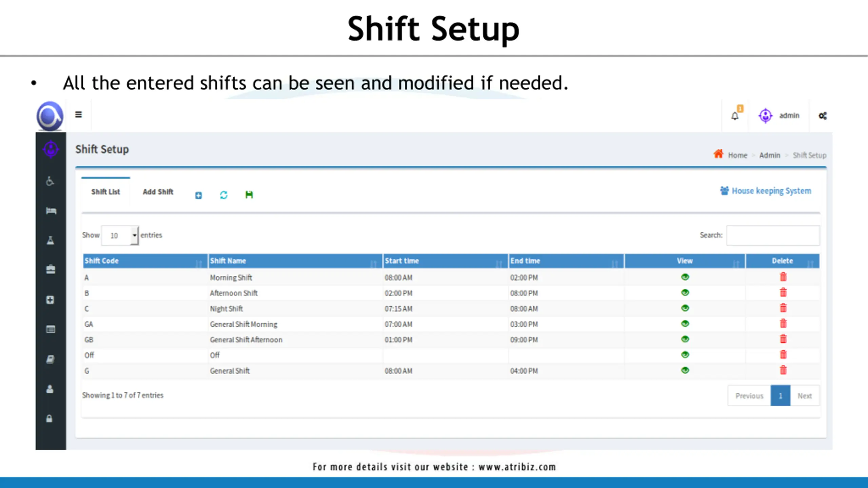Screen dimensions: 868x488
Task: Click the Previous pagination button
Action: (749, 396)
